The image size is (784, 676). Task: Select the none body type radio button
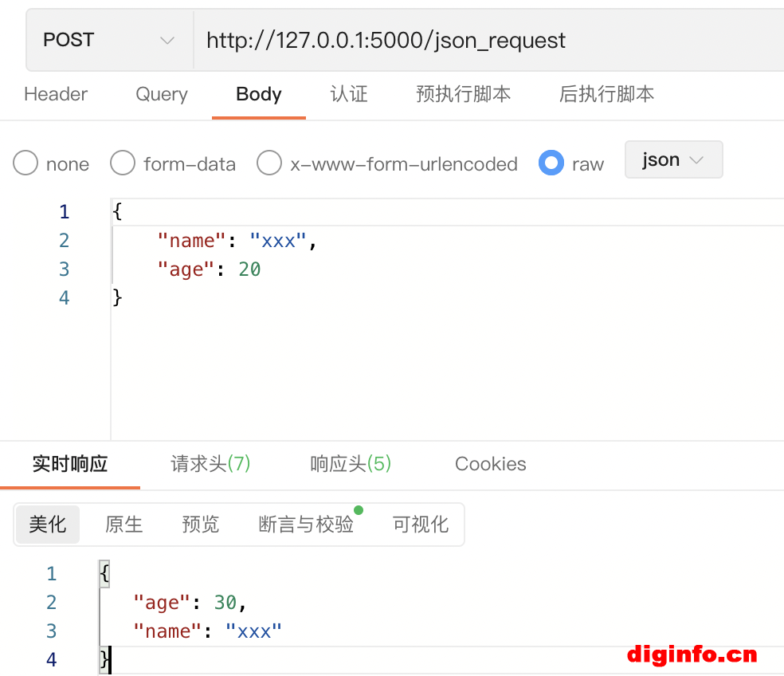coord(25,163)
